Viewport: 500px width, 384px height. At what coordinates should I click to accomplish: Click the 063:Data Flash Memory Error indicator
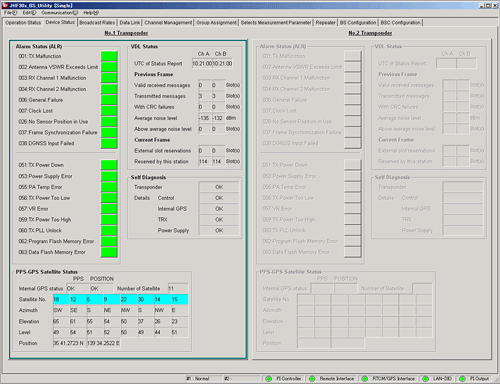[109, 252]
